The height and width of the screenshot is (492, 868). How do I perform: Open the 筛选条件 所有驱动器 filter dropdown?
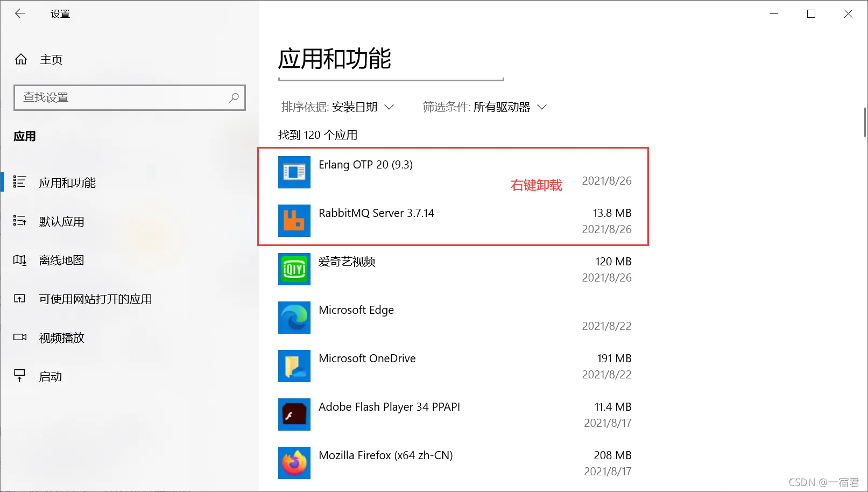point(484,107)
